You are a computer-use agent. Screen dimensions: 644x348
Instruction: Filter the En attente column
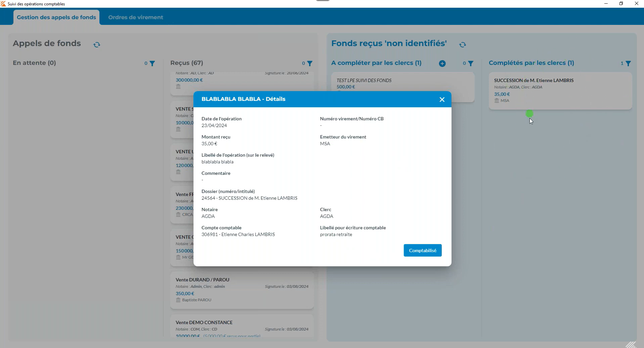click(x=152, y=63)
